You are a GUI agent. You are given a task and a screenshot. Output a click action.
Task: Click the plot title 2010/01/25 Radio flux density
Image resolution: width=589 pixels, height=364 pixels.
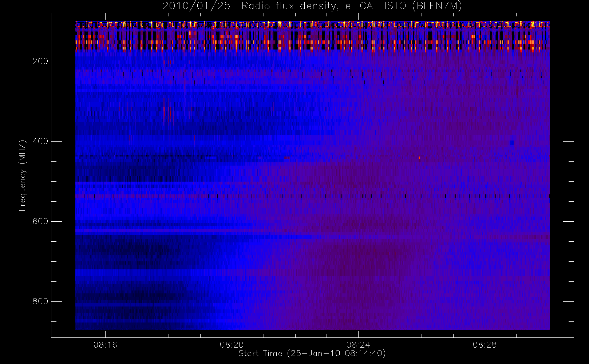(312, 6)
